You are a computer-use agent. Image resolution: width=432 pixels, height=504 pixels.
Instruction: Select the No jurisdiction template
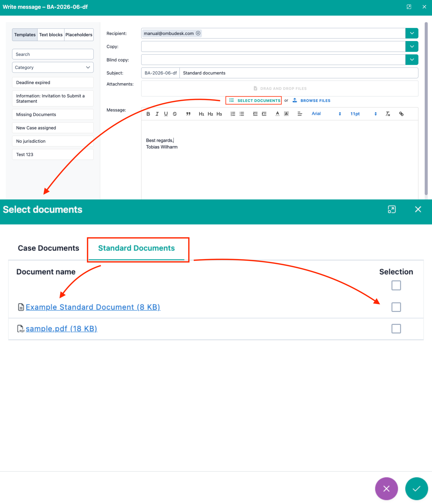[x=53, y=141]
